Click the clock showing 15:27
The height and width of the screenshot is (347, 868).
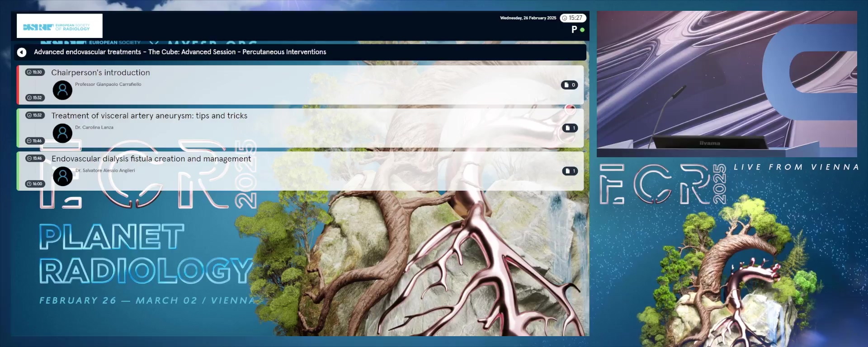pos(573,18)
